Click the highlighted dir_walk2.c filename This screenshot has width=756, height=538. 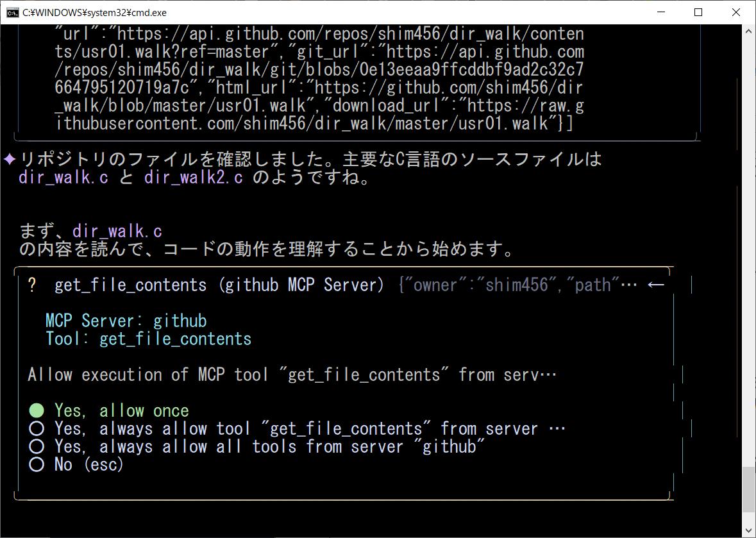(x=194, y=178)
